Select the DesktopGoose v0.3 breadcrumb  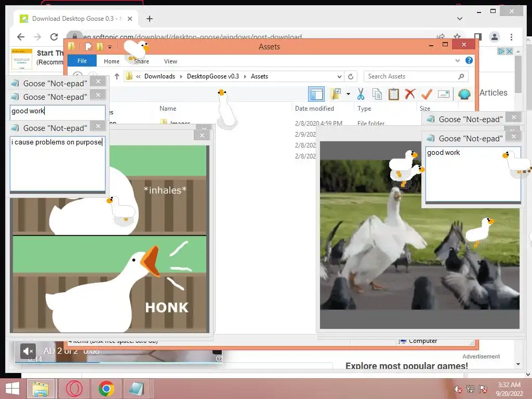pos(212,76)
